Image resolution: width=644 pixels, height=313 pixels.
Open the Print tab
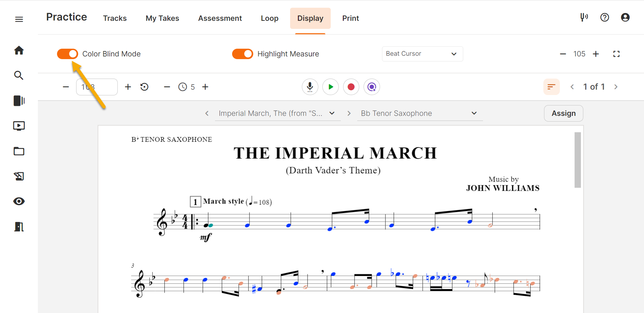(351, 18)
